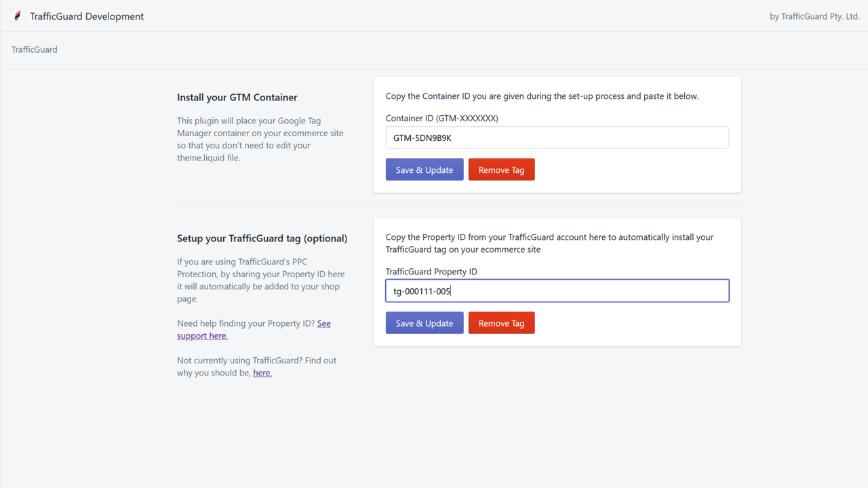Focus the Container ID input field
This screenshot has width=868, height=488.
coord(557,138)
